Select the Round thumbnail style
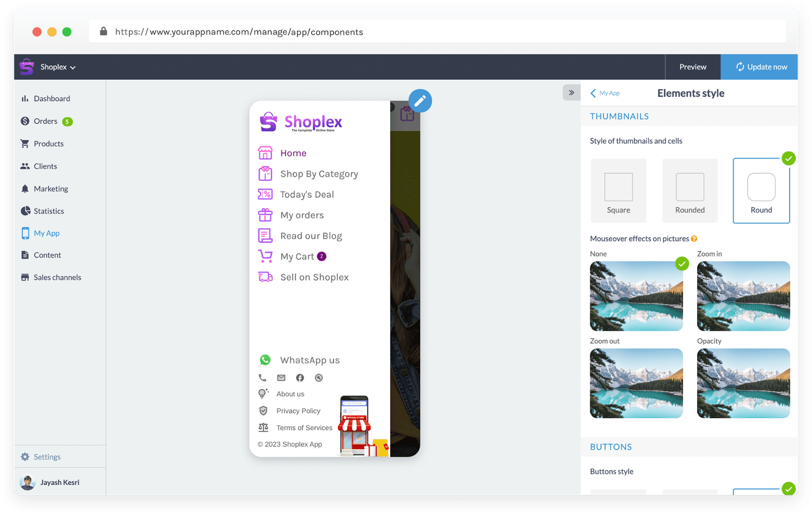 (761, 191)
